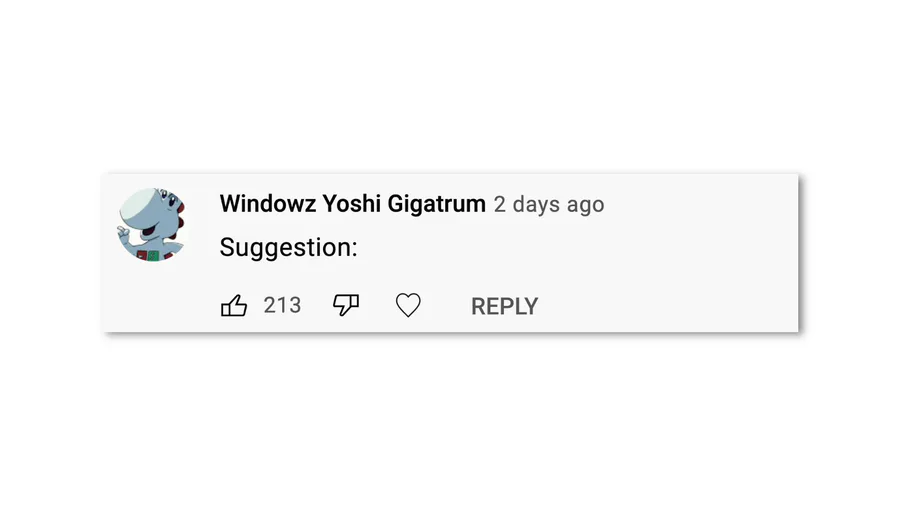
Task: Click the word "Windowz" in commenter name
Action: click(268, 204)
